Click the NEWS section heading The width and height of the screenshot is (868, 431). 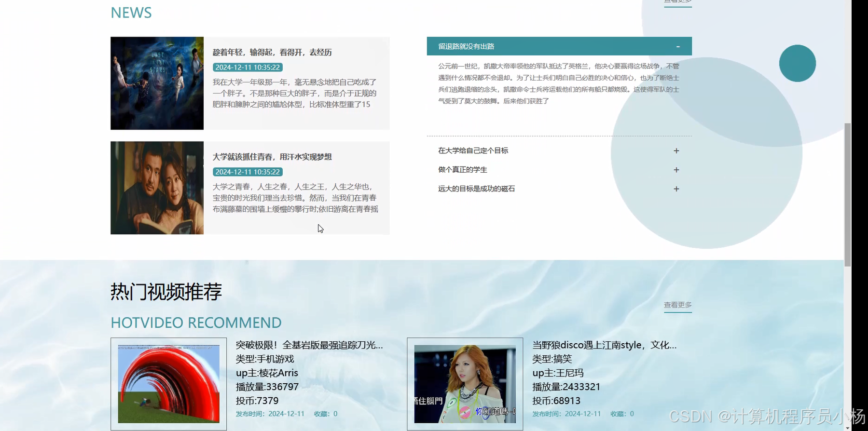(131, 13)
